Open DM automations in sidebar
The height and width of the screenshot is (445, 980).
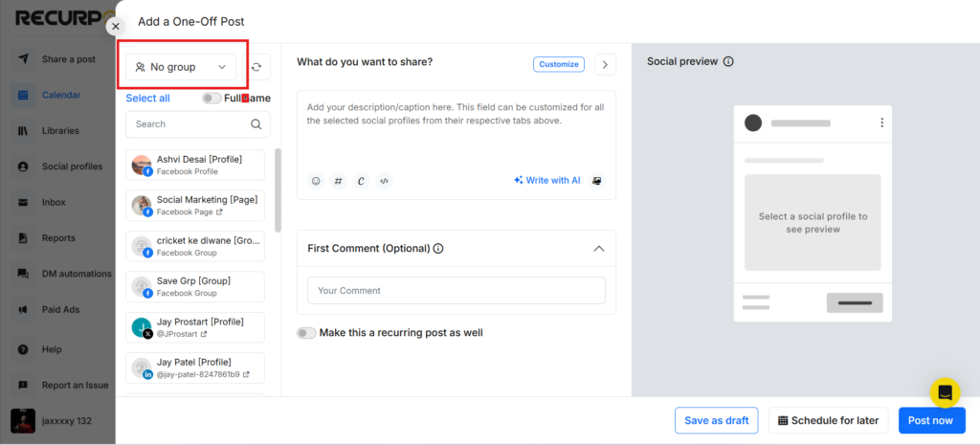tap(77, 274)
